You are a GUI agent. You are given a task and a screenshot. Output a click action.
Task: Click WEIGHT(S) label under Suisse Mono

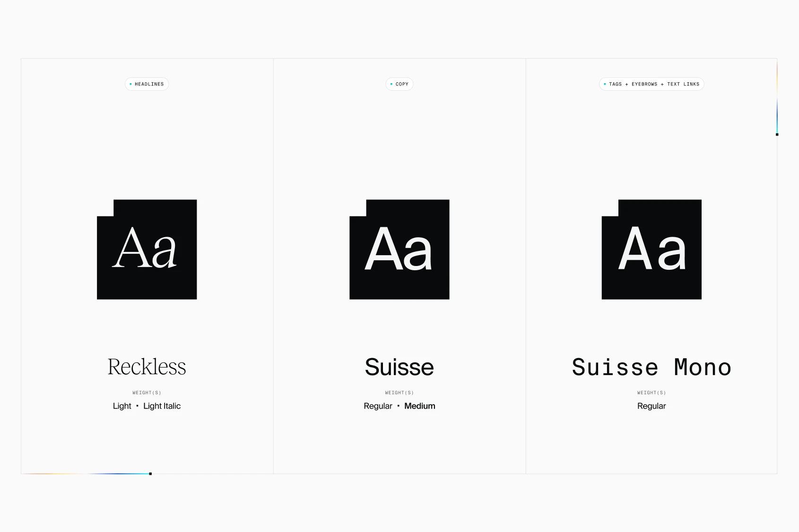click(x=651, y=393)
